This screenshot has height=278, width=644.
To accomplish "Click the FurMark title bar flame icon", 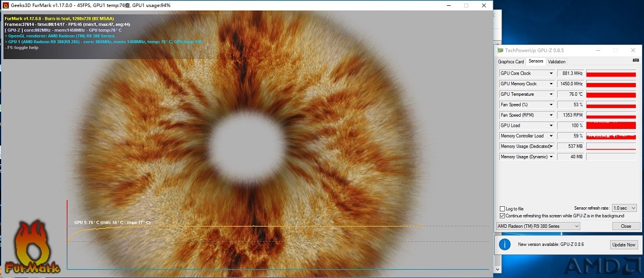I will (5, 5).
